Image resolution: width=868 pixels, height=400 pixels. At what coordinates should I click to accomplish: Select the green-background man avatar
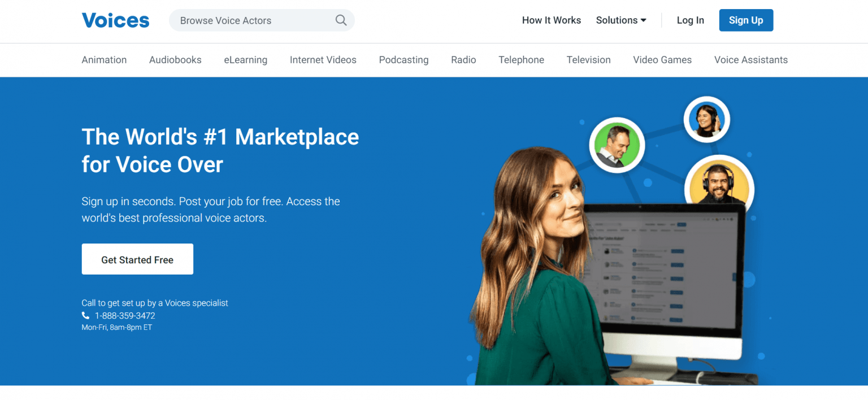[x=617, y=145]
